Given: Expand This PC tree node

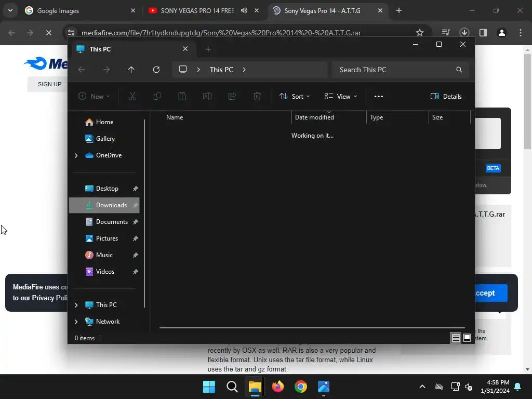Looking at the screenshot, I should click(x=76, y=305).
